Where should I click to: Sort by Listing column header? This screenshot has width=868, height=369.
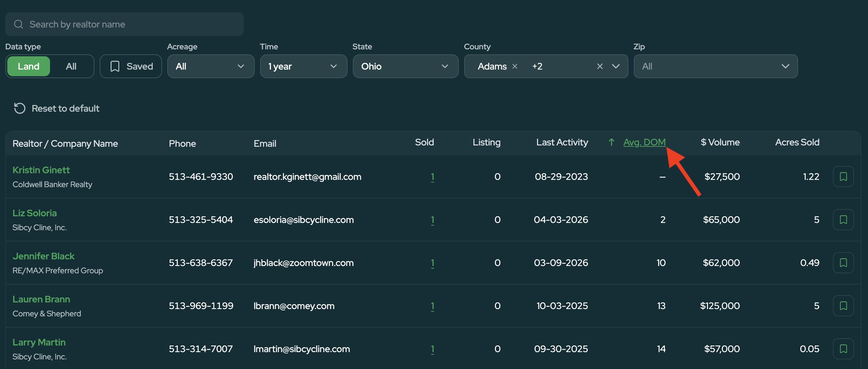tap(486, 142)
